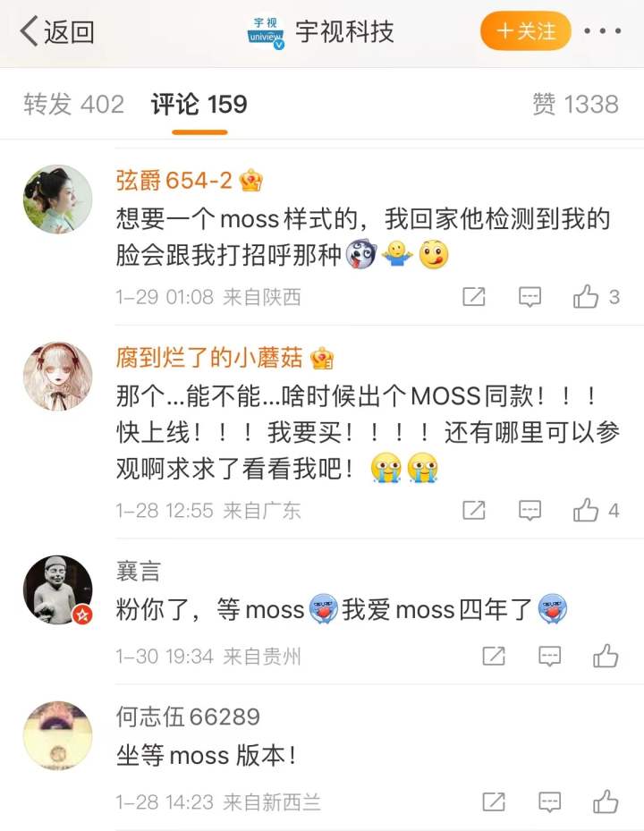Image resolution: width=644 pixels, height=831 pixels.
Task: Repost 何志伍66289's comment via share icon
Action: click(494, 801)
